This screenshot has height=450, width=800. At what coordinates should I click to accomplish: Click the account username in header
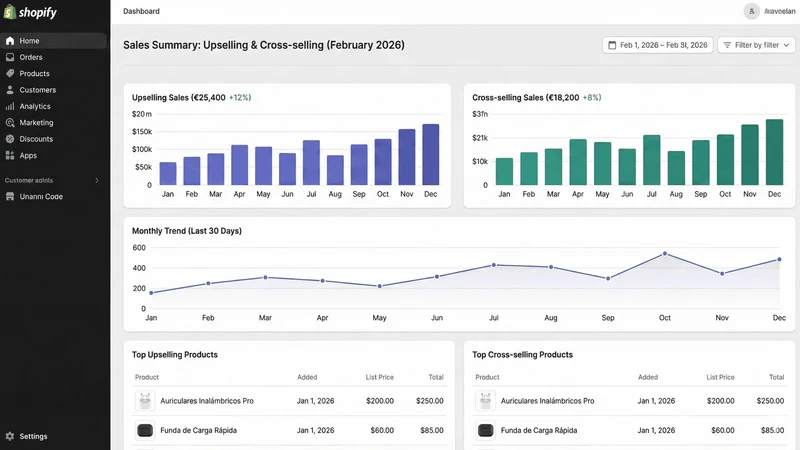(779, 11)
